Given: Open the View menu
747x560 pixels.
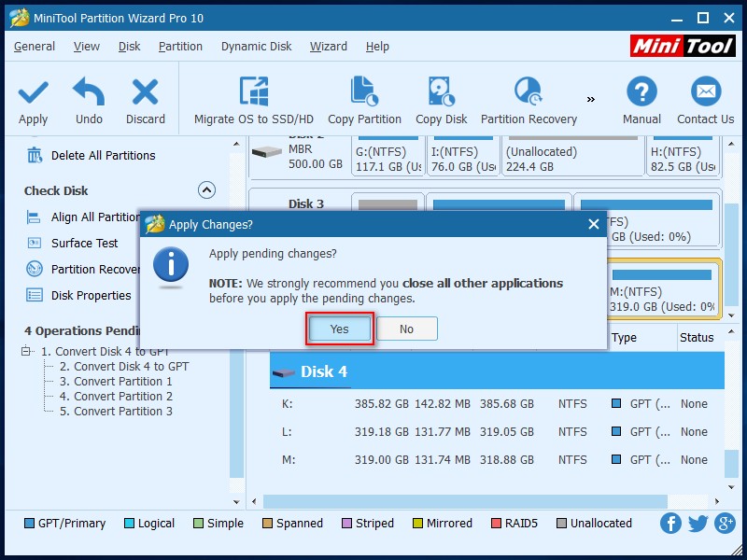Looking at the screenshot, I should point(87,46).
